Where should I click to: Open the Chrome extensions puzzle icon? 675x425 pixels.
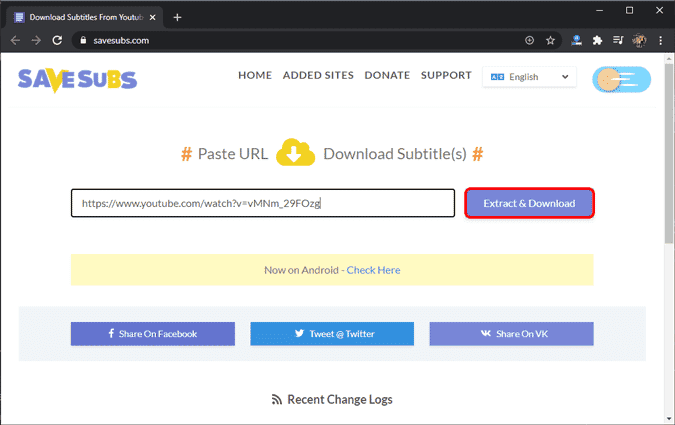click(598, 40)
